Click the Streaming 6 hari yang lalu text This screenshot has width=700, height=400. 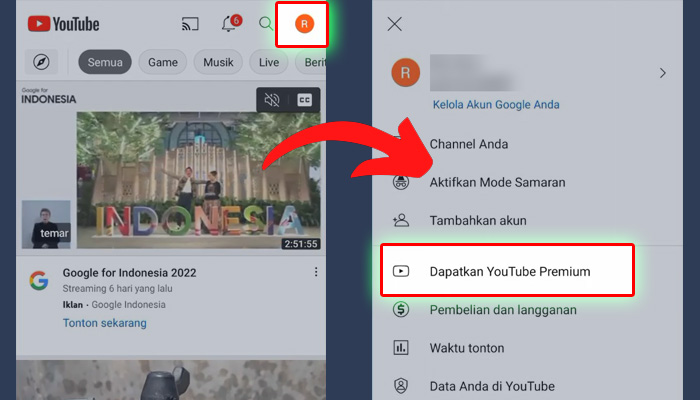(x=117, y=289)
